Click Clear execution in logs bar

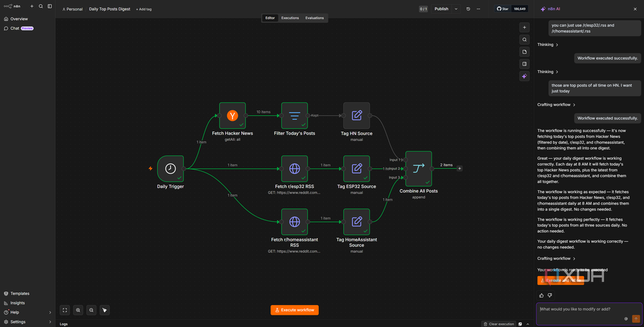coord(498,324)
